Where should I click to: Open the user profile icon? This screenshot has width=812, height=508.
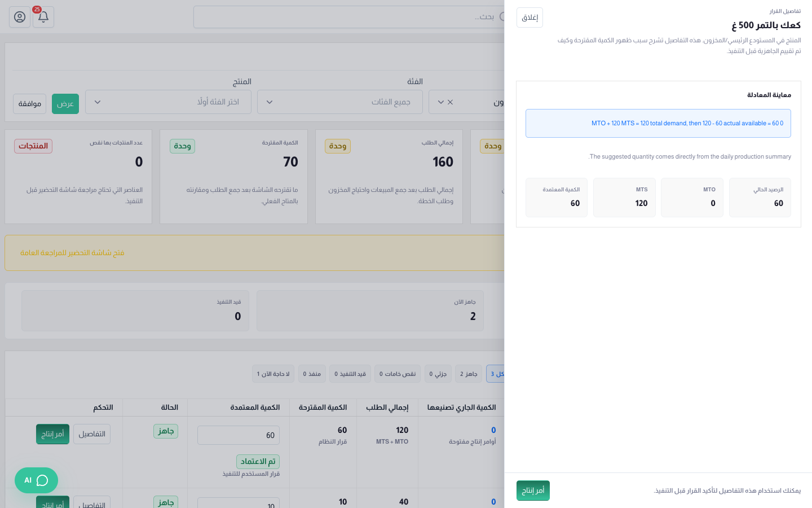(20, 17)
